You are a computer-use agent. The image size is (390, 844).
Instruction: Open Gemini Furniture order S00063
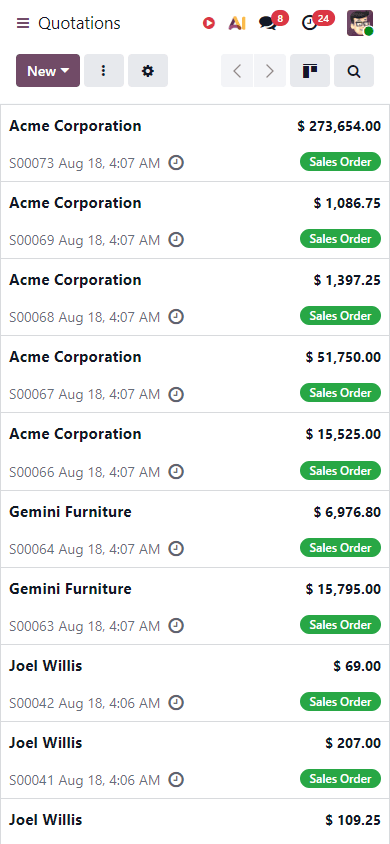(195, 606)
